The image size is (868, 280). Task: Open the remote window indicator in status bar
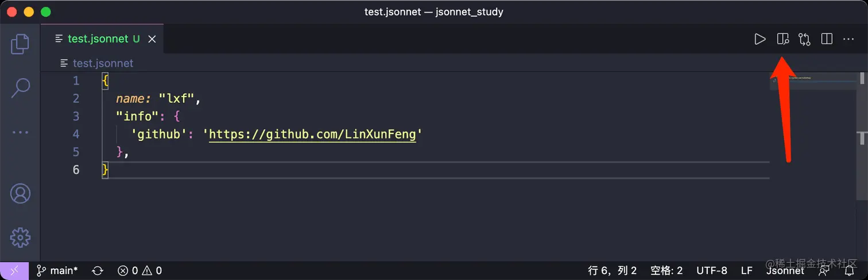[14, 270]
